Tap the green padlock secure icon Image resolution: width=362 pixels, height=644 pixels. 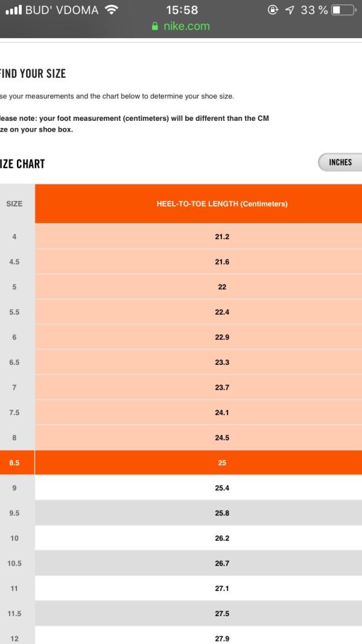point(155,27)
